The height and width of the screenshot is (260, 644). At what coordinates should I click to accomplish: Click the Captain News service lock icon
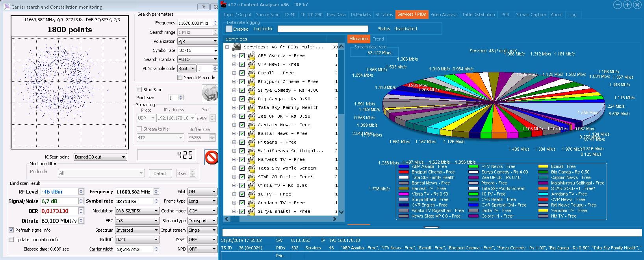tap(251, 125)
